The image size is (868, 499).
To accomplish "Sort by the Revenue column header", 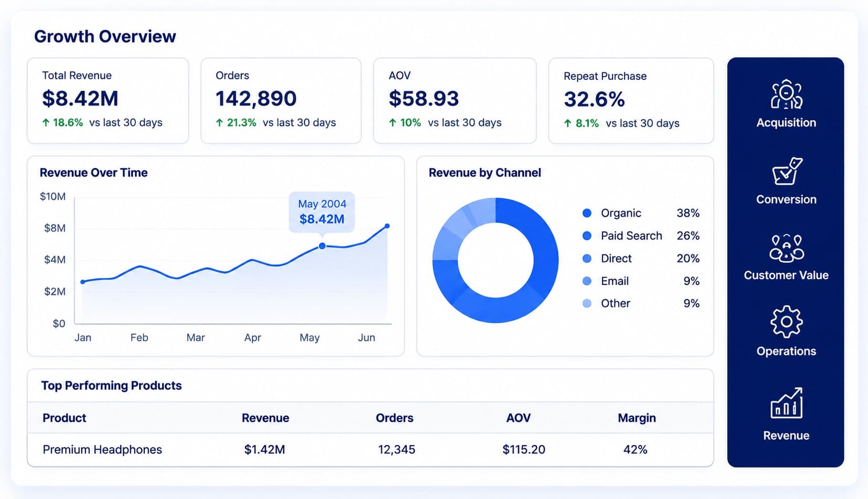I will [x=266, y=418].
